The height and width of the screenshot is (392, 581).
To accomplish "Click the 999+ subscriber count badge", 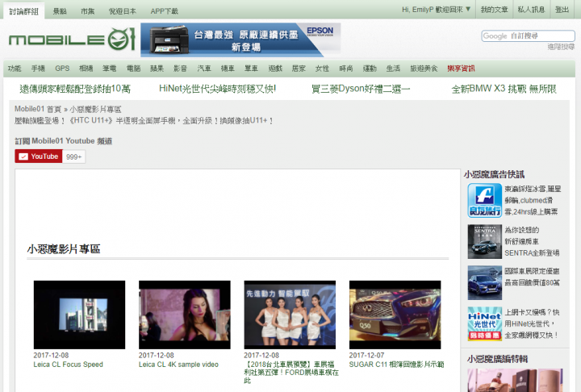I will pos(73,156).
